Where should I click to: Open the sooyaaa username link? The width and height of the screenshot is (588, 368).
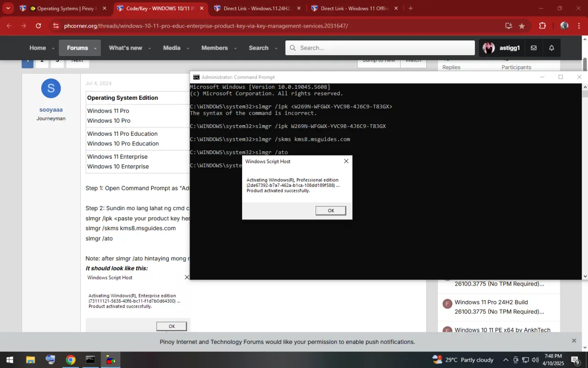(51, 110)
